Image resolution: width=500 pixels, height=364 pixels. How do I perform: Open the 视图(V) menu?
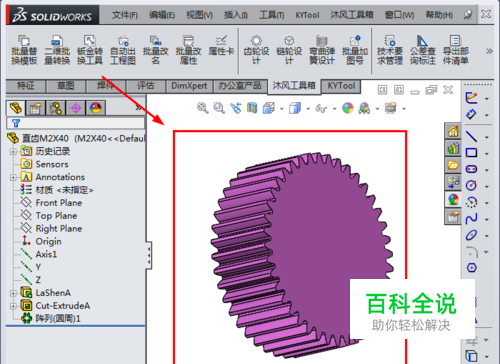pyautogui.click(x=199, y=15)
